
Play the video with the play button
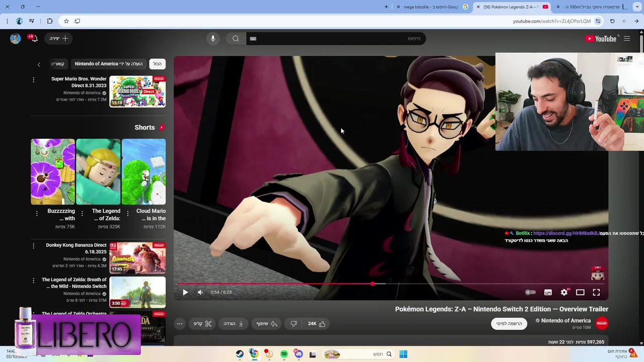coord(185,292)
